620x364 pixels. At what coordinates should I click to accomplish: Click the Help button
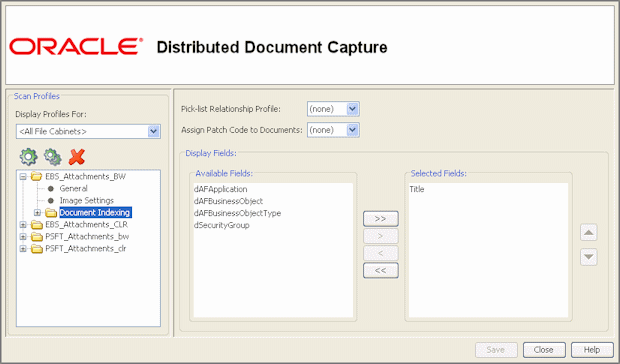tap(592, 350)
